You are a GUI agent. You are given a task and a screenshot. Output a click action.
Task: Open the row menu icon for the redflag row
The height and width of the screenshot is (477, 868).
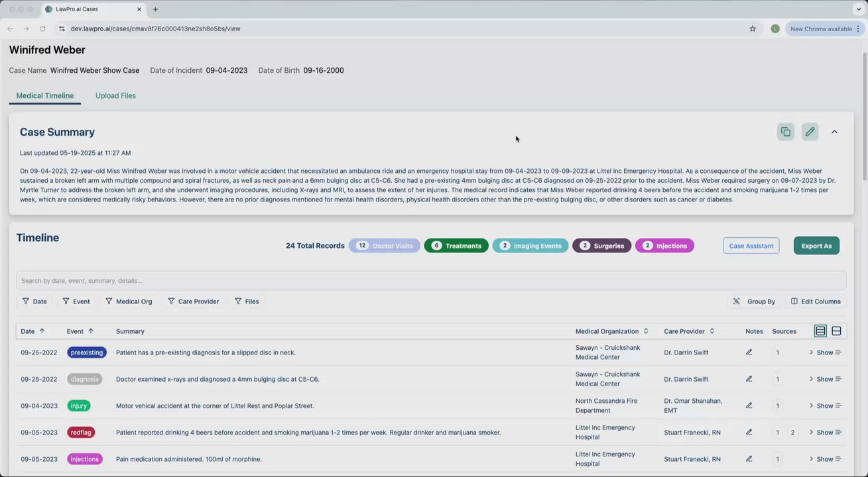(x=838, y=433)
